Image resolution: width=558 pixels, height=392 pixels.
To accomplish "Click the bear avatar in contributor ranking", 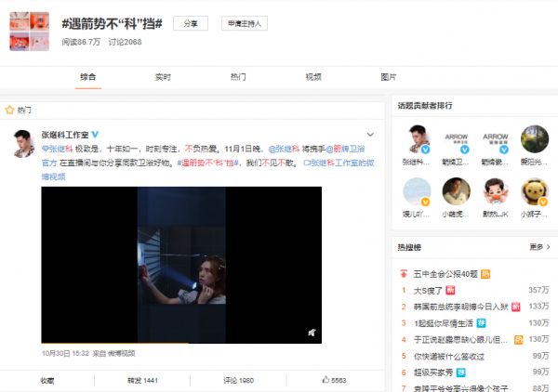I will click(534, 191).
